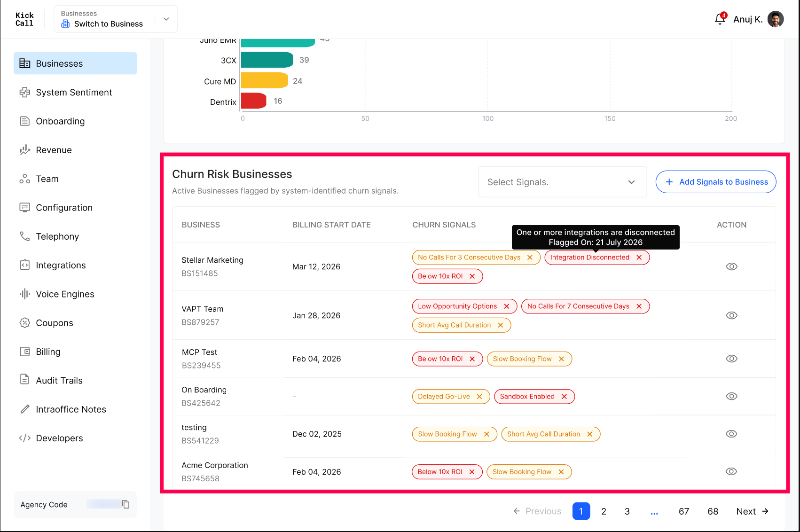Click Anuj K. profile avatar
The width and height of the screenshot is (800, 532).
tap(776, 19)
